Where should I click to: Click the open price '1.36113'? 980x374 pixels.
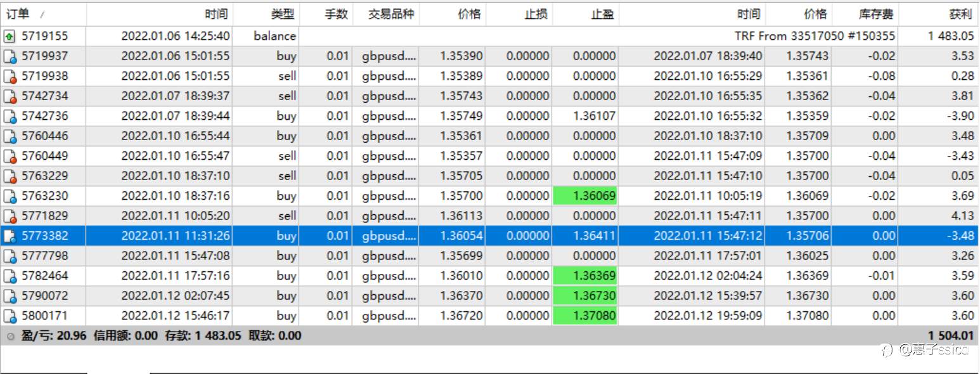pos(461,216)
